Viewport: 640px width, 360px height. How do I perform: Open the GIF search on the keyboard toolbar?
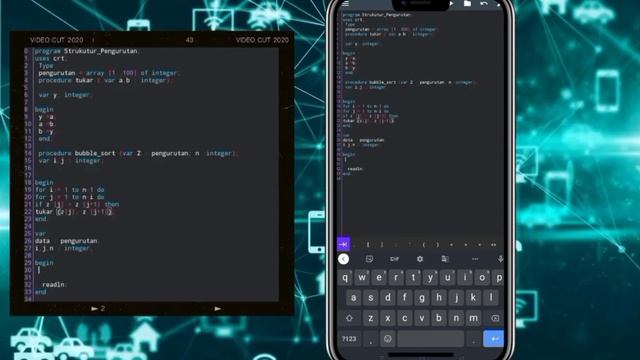point(394,259)
